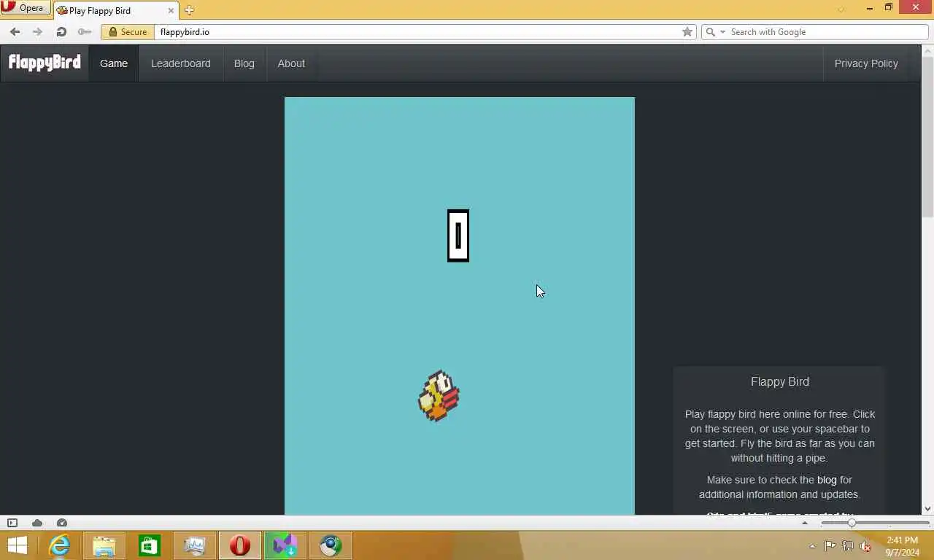The height and width of the screenshot is (560, 934).
Task: Open Visual Studio installer taskbar icon
Action: point(285,545)
